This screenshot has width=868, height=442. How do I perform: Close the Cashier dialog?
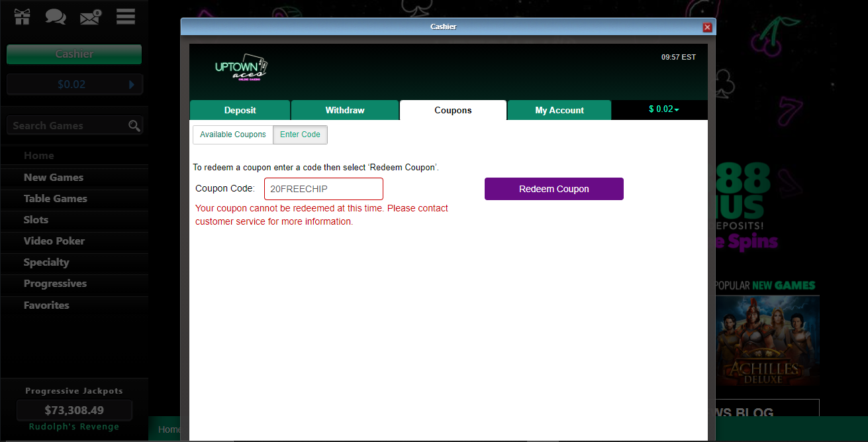pos(707,27)
